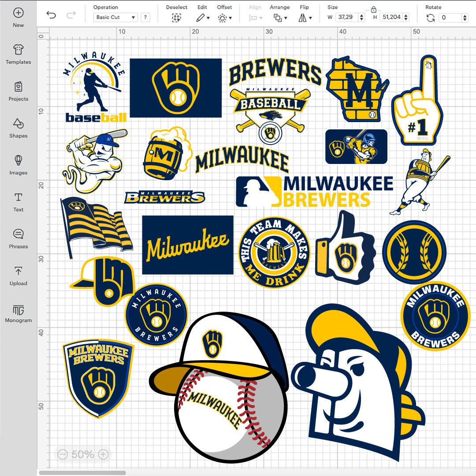This screenshot has width=476, height=476.
Task: Click the Upload icon
Action: point(18,271)
